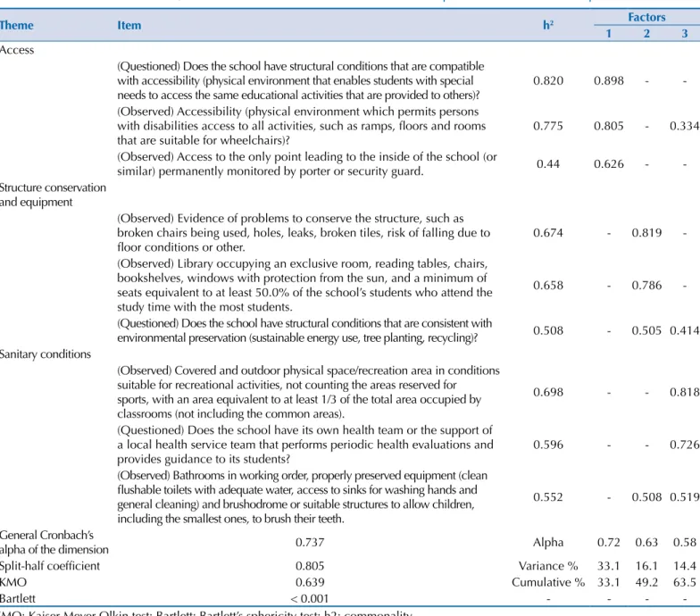The image size is (700, 616).
Task: Click the 'Alpha' row label
Action: click(x=548, y=543)
